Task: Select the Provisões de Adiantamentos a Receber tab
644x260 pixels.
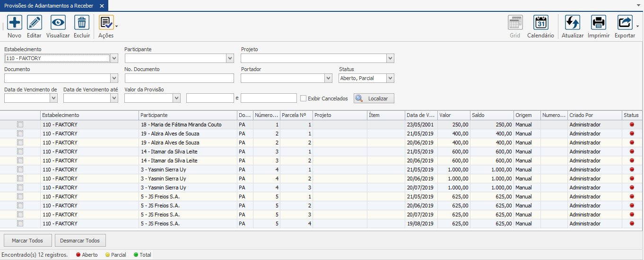Action: (x=49, y=6)
